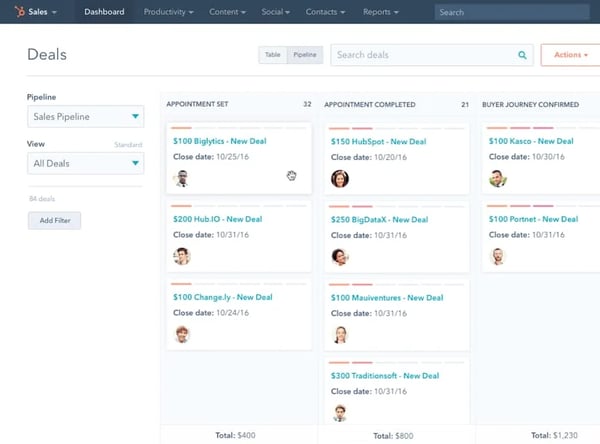Click owner avatar on Kasco deal card
Viewport: 600px width, 444px height.
(498, 179)
